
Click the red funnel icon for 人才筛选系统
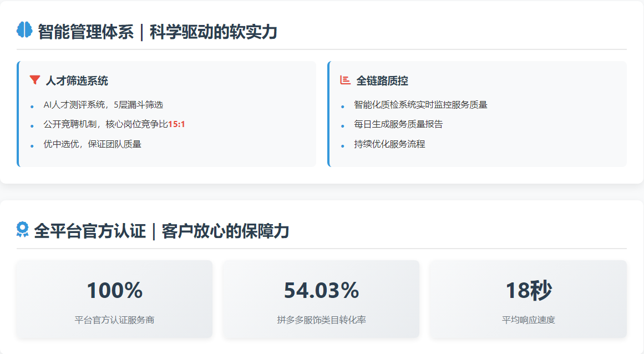coord(35,80)
